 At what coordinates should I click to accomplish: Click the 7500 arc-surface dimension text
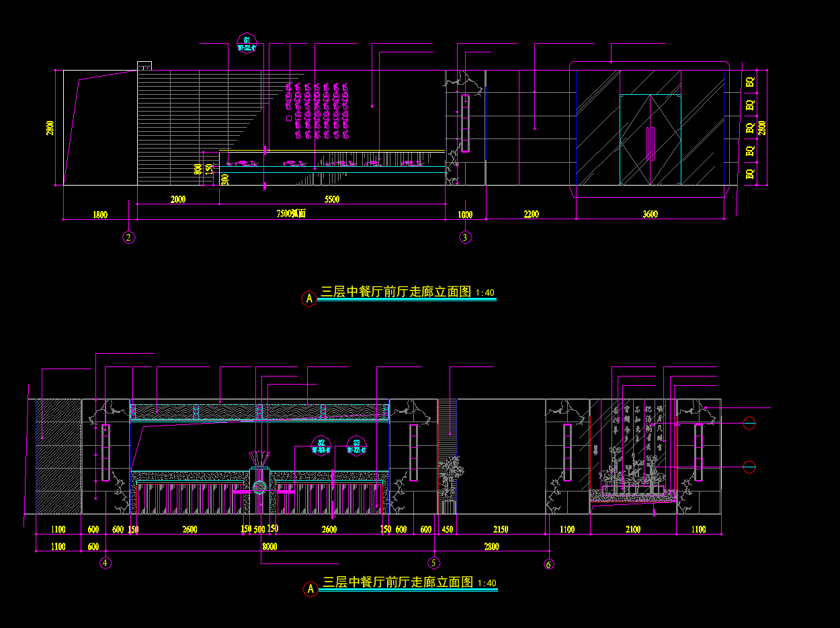[291, 214]
